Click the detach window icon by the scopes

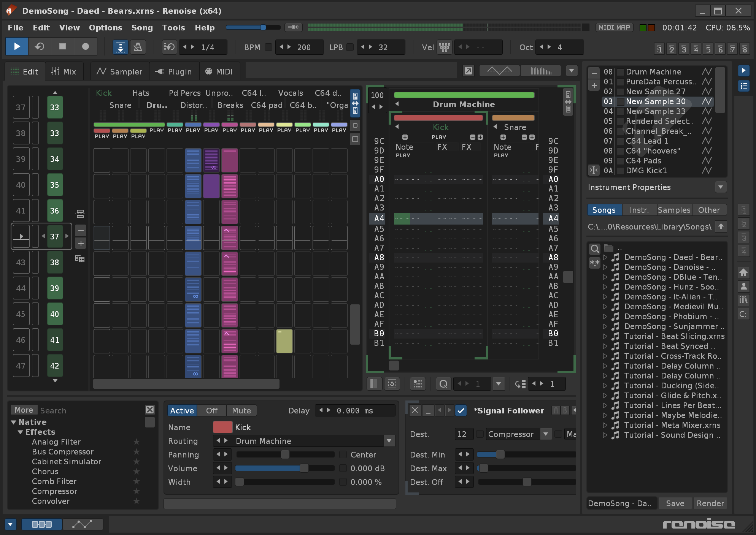pos(469,71)
